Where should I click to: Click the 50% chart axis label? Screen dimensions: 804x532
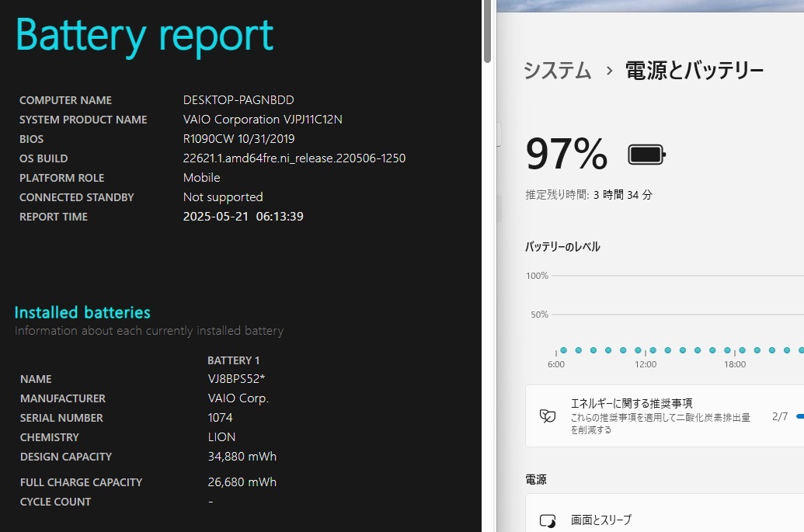click(539, 315)
